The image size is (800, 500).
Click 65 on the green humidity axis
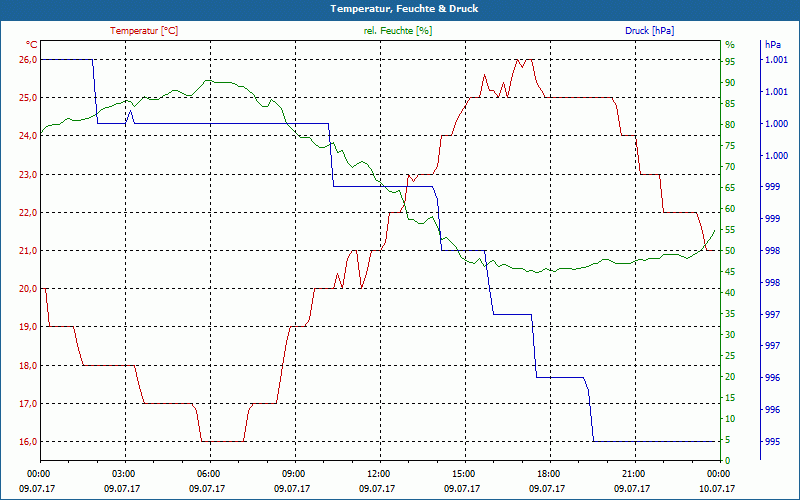730,188
